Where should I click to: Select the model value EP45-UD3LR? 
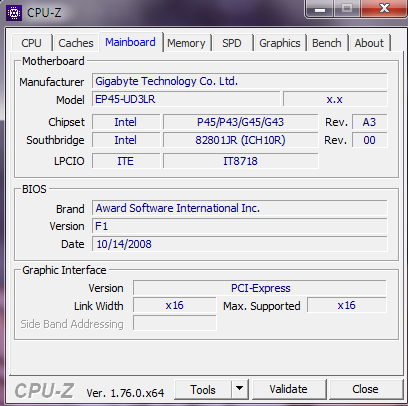(186, 99)
